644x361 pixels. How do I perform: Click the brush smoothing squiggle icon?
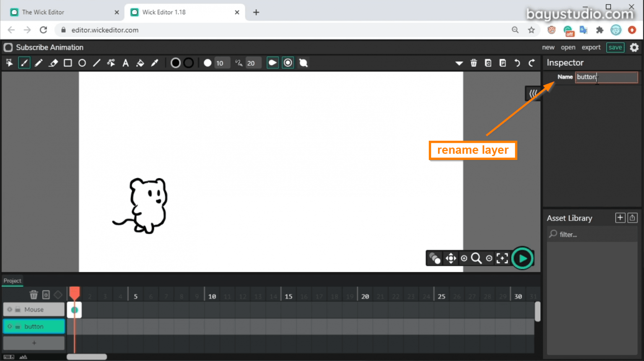point(239,63)
